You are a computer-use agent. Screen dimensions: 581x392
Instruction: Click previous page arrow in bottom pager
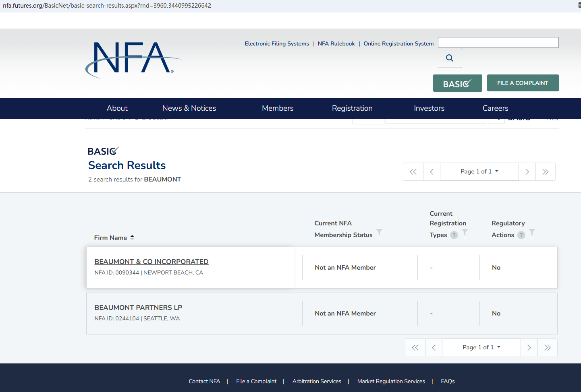coord(434,347)
